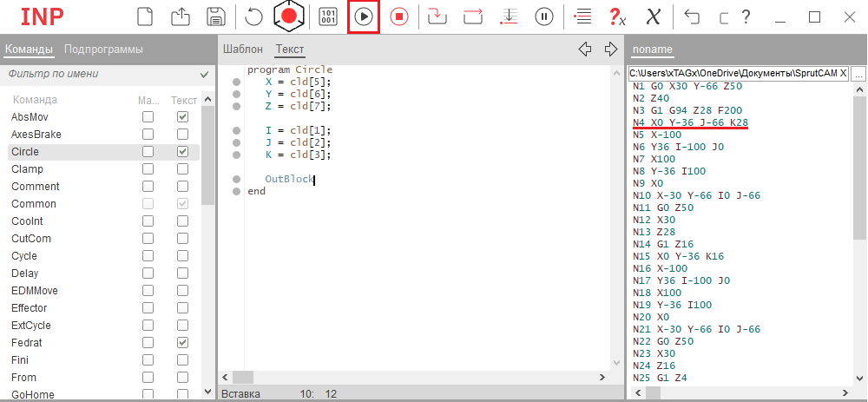868x402 pixels.
Task: Go to previous with left arrow above editor
Action: 585,49
